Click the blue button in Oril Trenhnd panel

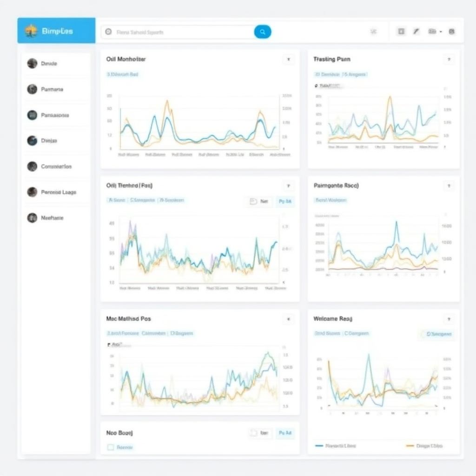coord(284,201)
